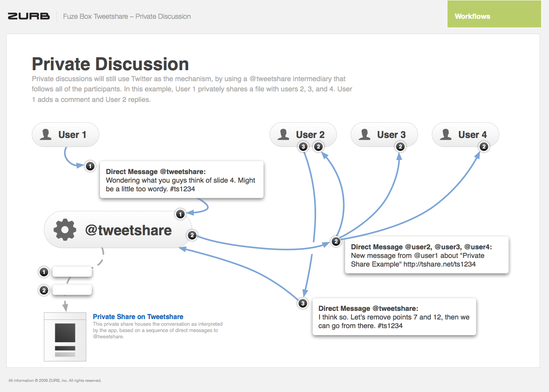The width and height of the screenshot is (549, 392).
Task: Click step 2 marker under User 3
Action: (400, 147)
